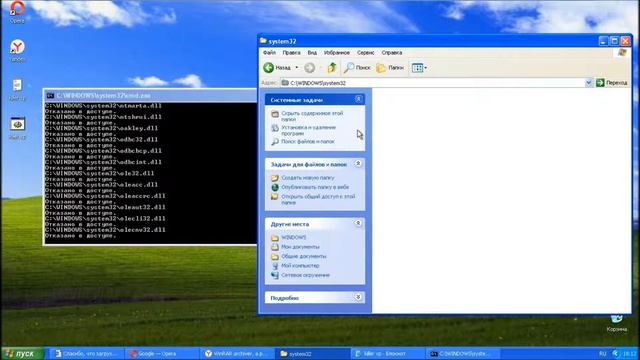
Task: Click the Forward arrow button in Explorer
Action: [x=309, y=68]
